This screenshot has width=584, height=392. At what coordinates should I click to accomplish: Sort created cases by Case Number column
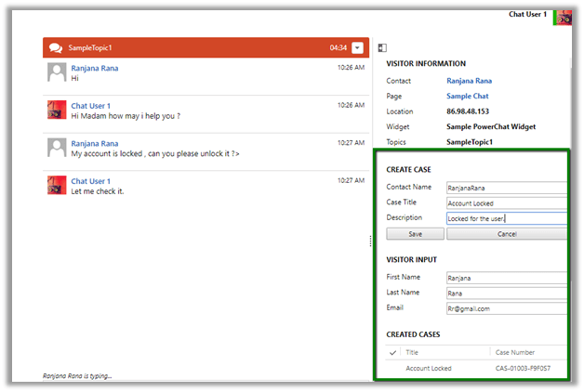(x=525, y=352)
